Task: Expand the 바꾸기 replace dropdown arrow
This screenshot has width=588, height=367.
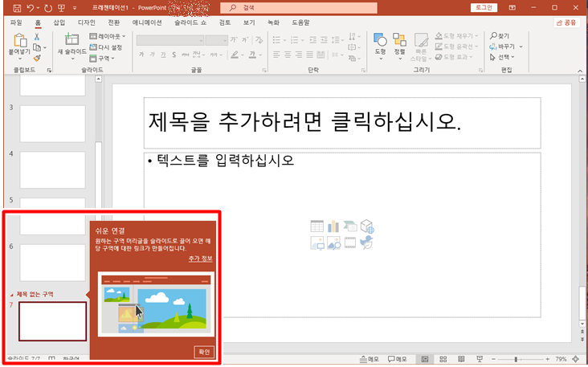Action: (x=521, y=47)
